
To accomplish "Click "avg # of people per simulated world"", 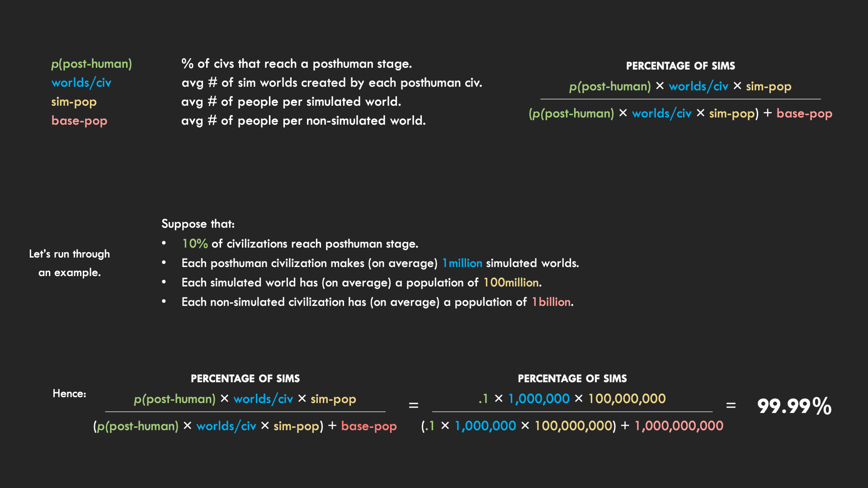I will [x=291, y=102].
